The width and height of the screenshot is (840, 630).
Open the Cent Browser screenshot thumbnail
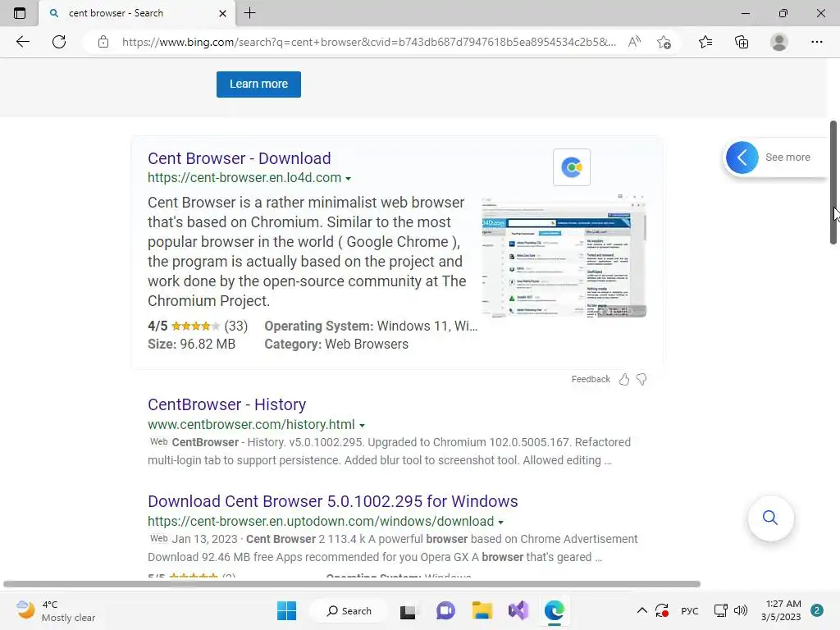(x=564, y=256)
